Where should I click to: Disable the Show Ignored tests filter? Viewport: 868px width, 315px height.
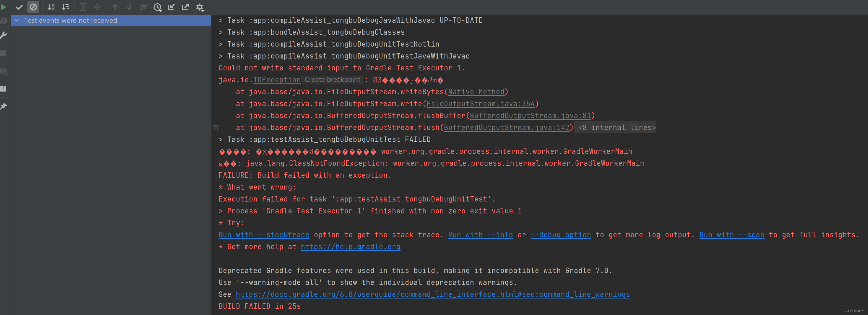pos(33,7)
